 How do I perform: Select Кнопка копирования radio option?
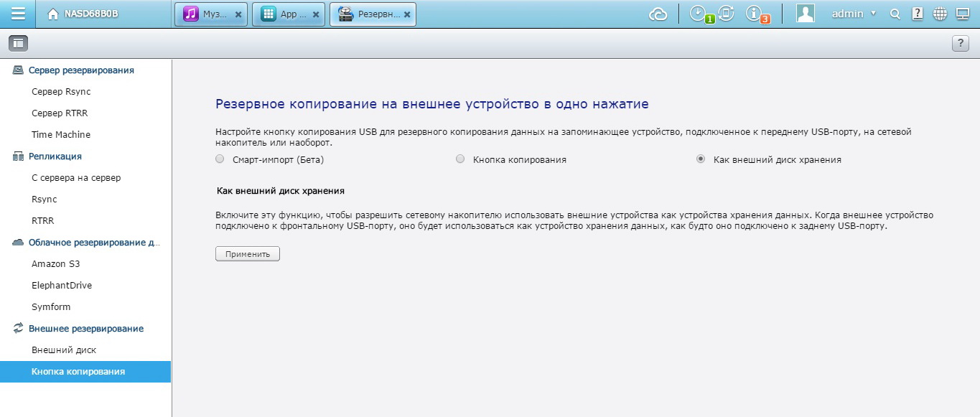[460, 159]
